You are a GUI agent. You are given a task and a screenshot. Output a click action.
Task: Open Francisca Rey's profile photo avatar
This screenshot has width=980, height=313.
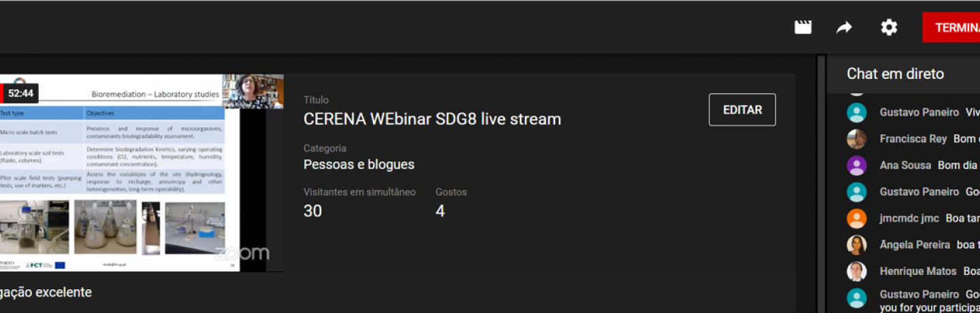(x=856, y=139)
